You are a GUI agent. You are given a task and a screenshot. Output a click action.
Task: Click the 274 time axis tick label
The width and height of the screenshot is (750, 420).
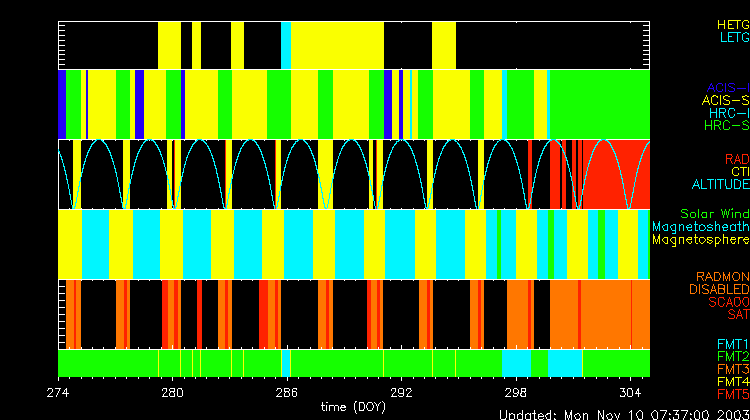click(x=58, y=393)
